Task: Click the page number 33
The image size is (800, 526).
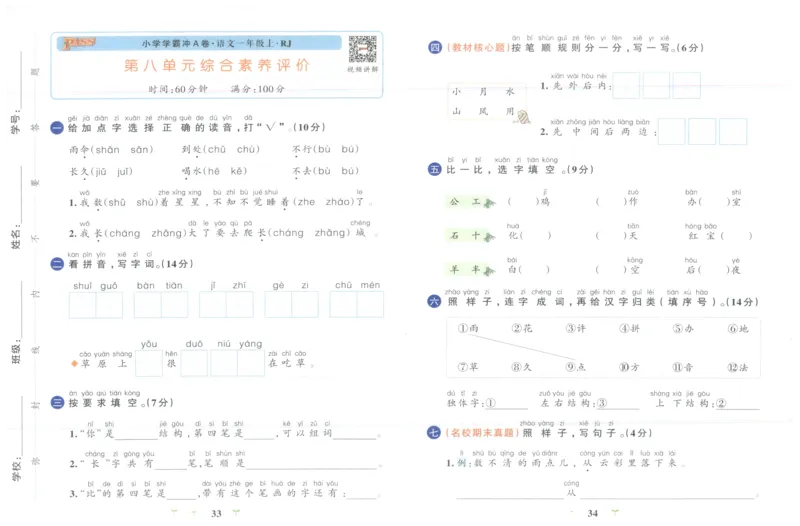Action: (216, 513)
